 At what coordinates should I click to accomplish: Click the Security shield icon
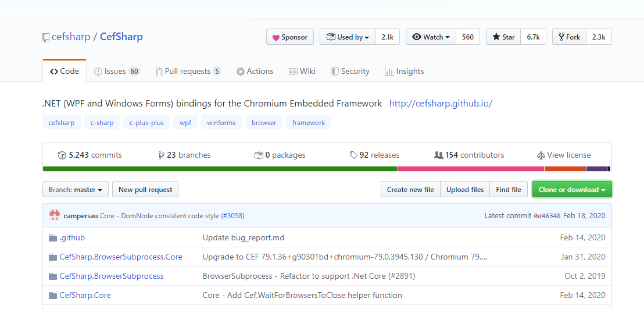pyautogui.click(x=334, y=72)
